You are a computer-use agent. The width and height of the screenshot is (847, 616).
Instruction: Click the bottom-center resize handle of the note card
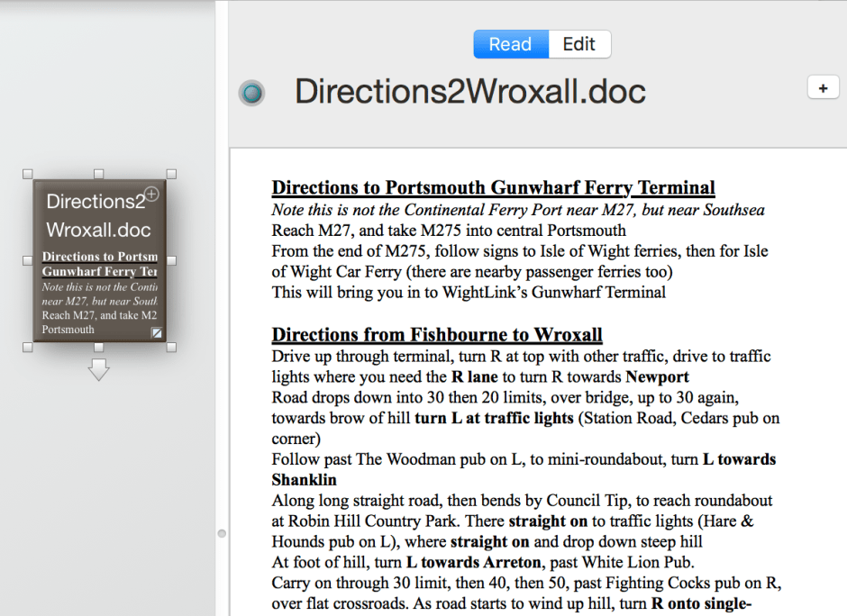(x=99, y=347)
